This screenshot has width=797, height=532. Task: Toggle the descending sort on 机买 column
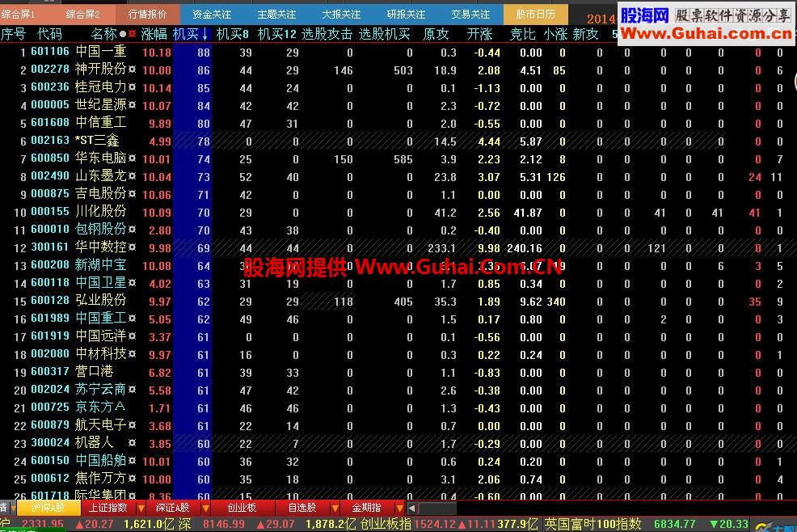point(204,35)
